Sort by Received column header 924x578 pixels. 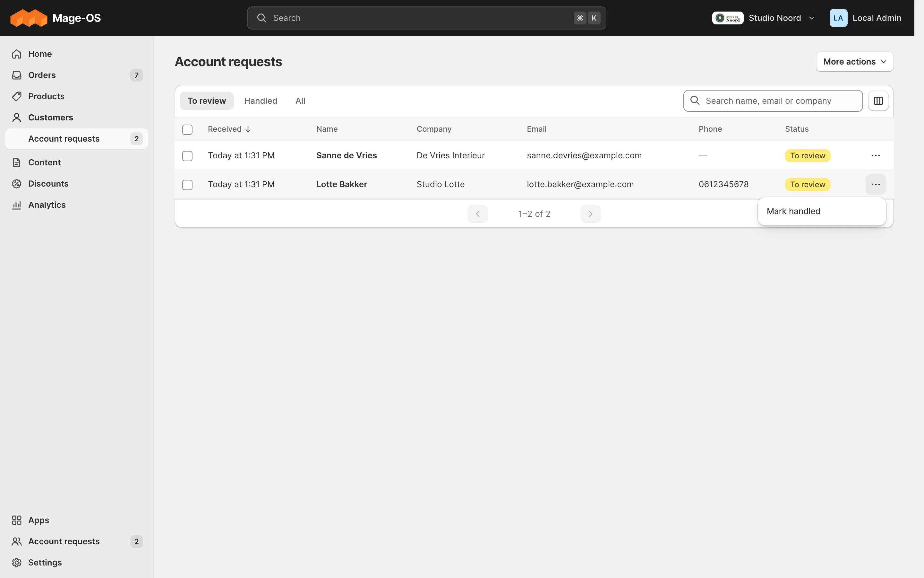229,129
